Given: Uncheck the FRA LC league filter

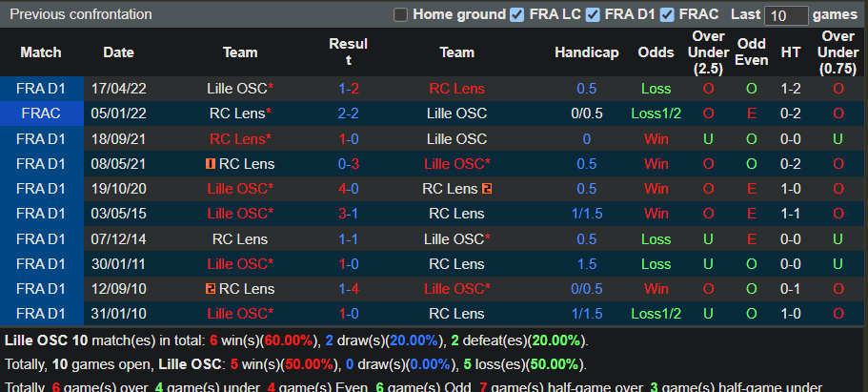Looking at the screenshot, I should pos(517,14).
